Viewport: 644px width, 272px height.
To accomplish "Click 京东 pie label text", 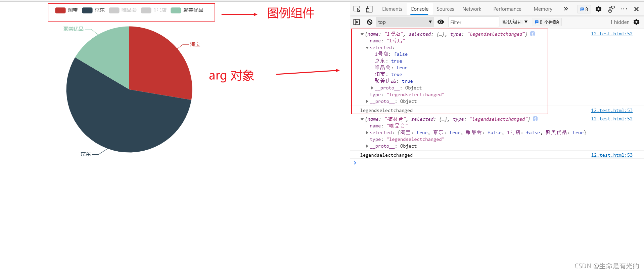I will pos(86,154).
